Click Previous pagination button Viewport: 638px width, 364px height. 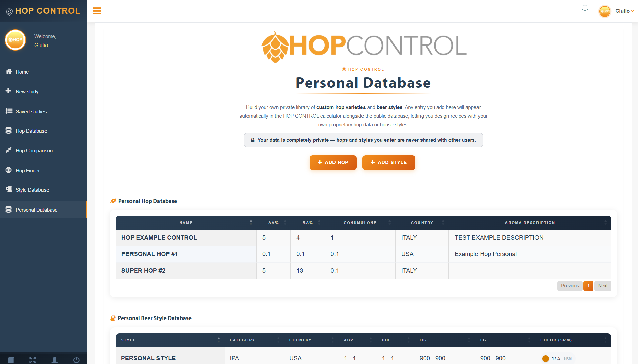[x=570, y=286]
